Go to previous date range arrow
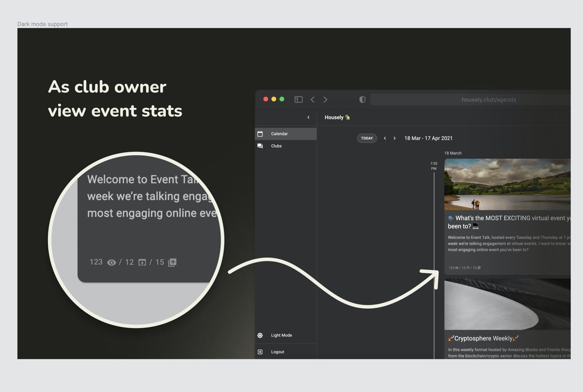The width and height of the screenshot is (583, 392). pos(385,138)
